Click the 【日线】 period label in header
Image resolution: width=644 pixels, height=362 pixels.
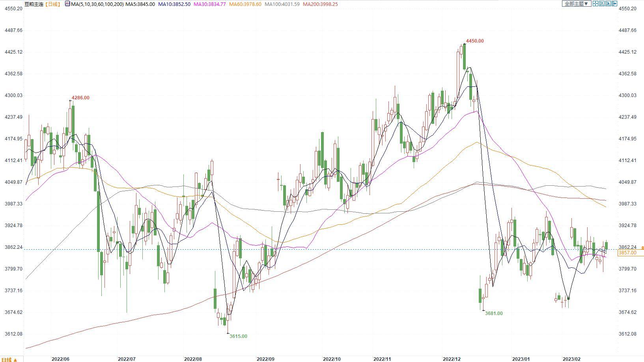[x=52, y=4]
